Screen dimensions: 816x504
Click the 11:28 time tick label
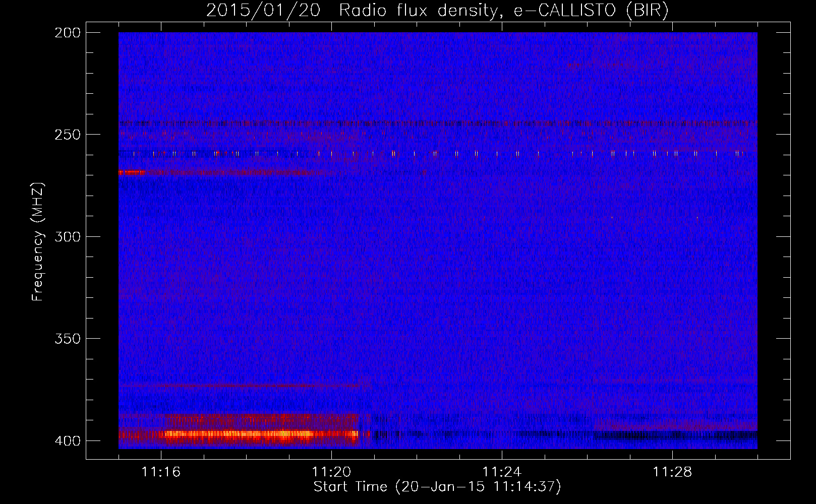click(672, 472)
